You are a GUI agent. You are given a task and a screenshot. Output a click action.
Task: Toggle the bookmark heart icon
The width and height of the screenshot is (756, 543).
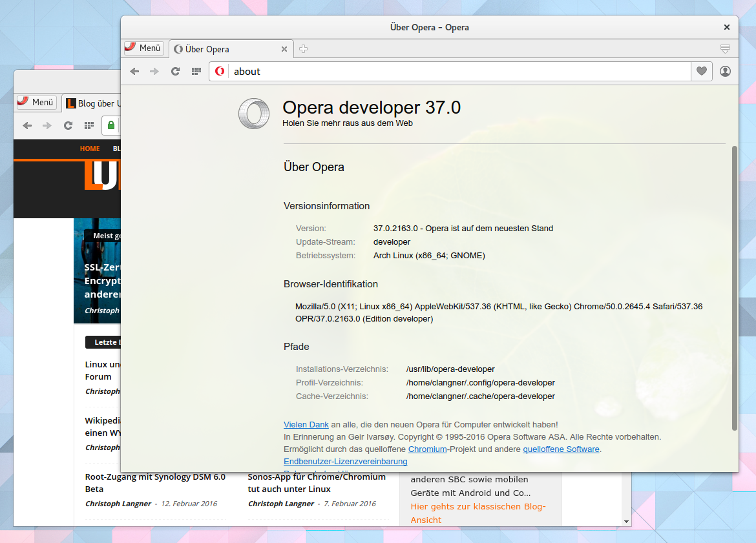(x=701, y=71)
